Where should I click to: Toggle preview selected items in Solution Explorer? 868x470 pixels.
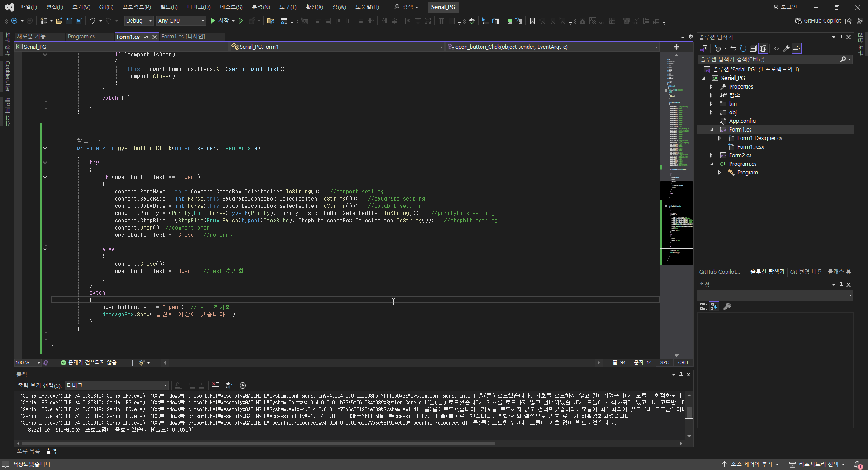[x=797, y=48]
